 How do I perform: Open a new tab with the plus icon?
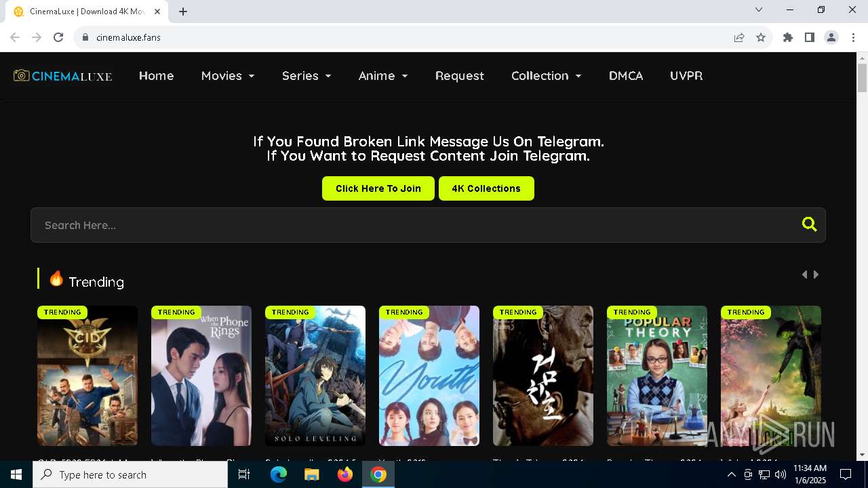pyautogui.click(x=183, y=12)
